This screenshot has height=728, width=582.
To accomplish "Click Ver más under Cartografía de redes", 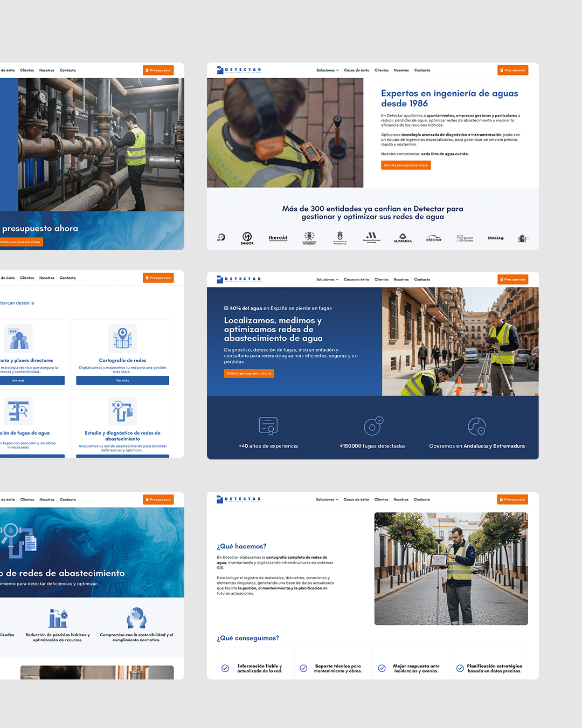I will point(122,381).
